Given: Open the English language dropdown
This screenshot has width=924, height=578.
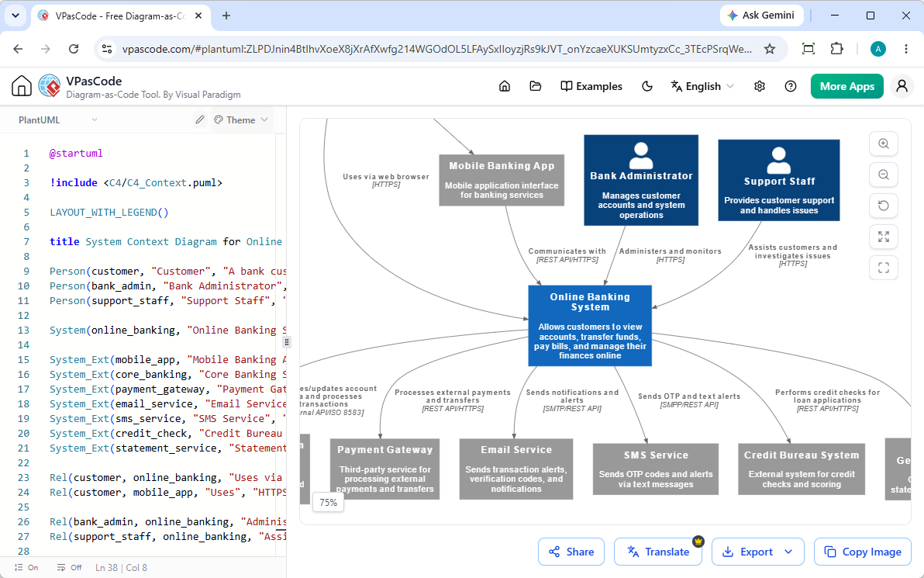Looking at the screenshot, I should [x=702, y=86].
